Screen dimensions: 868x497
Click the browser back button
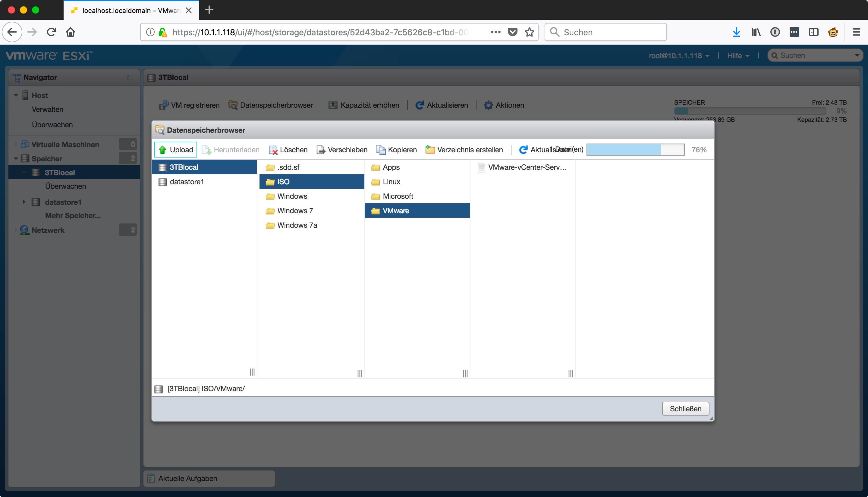coord(12,32)
